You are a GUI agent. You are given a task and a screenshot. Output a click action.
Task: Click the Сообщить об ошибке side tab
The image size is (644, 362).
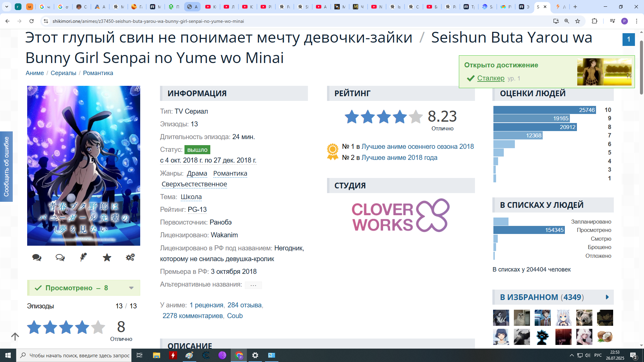[x=6, y=167]
